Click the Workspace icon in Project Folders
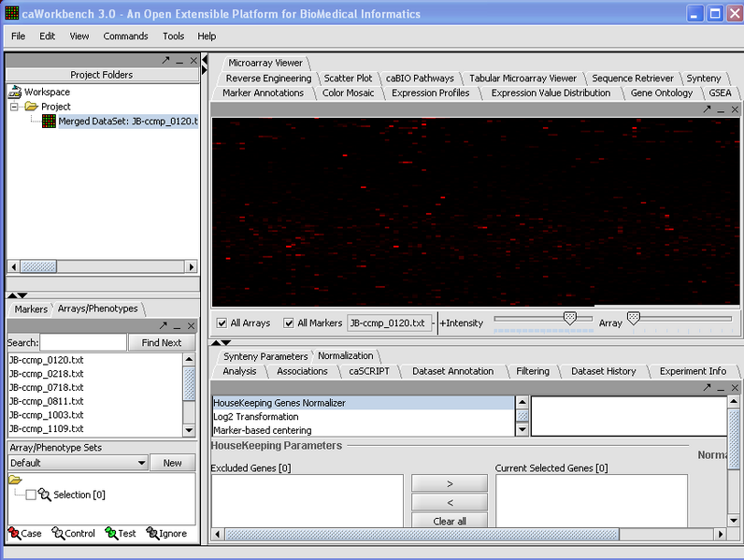 tap(15, 92)
